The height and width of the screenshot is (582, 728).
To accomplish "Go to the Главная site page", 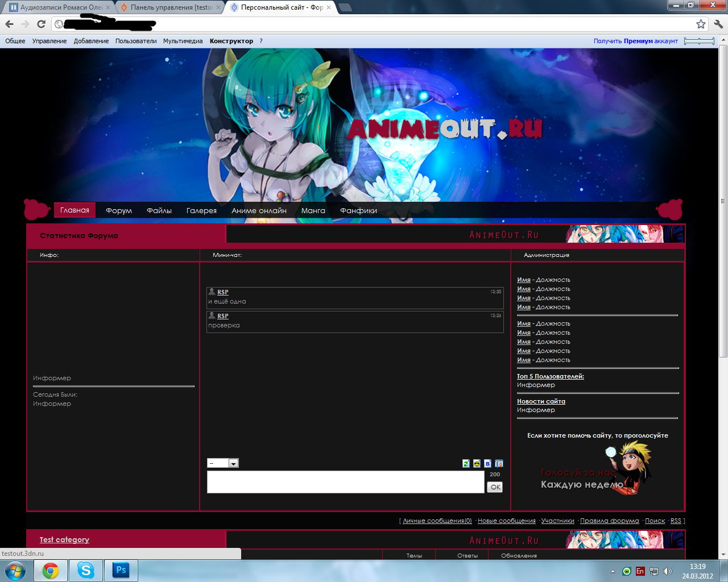I will click(75, 210).
